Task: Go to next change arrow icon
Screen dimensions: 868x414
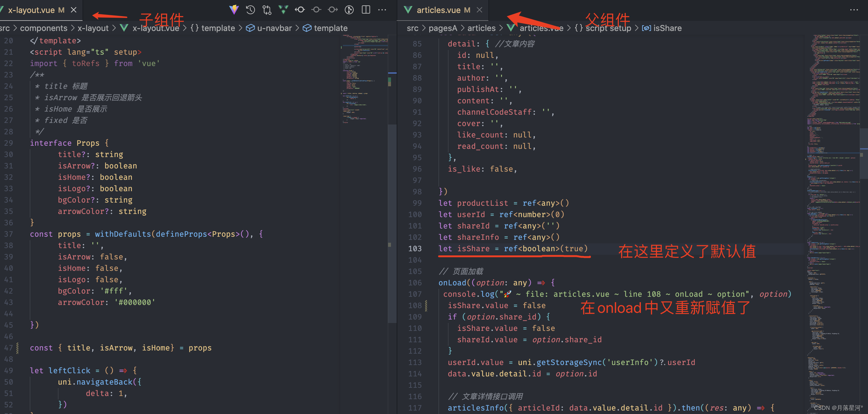Action: 332,10
